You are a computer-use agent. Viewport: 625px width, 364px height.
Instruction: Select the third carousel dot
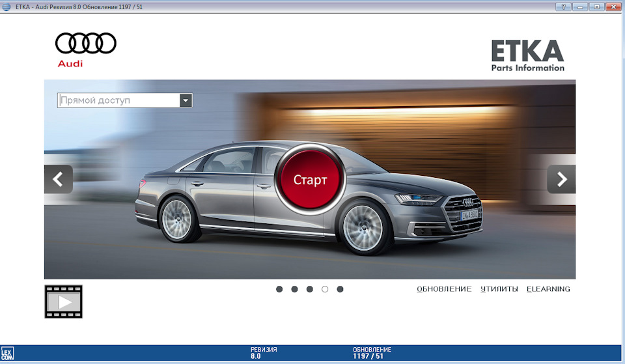(310, 289)
